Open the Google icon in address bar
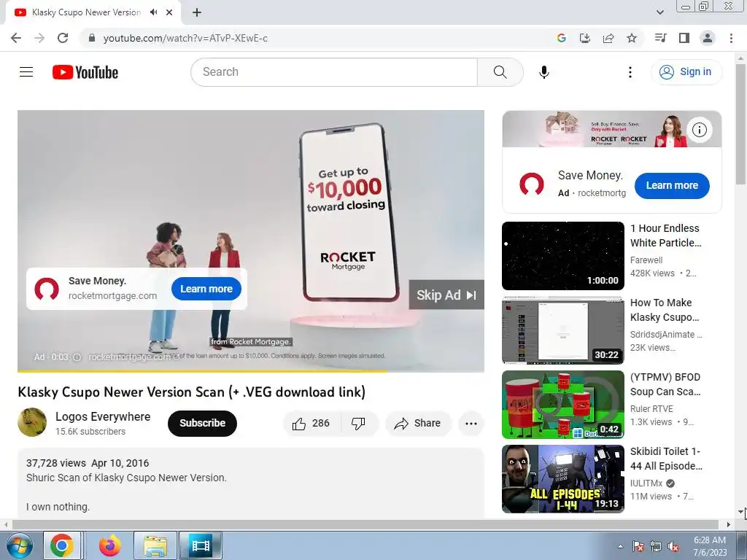Image resolution: width=747 pixels, height=560 pixels. pyautogui.click(x=562, y=38)
